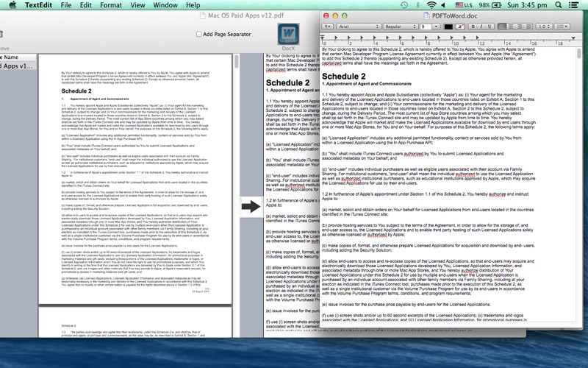Zoom the PDFToWord.doc window
588x368 pixels.
(345, 15)
